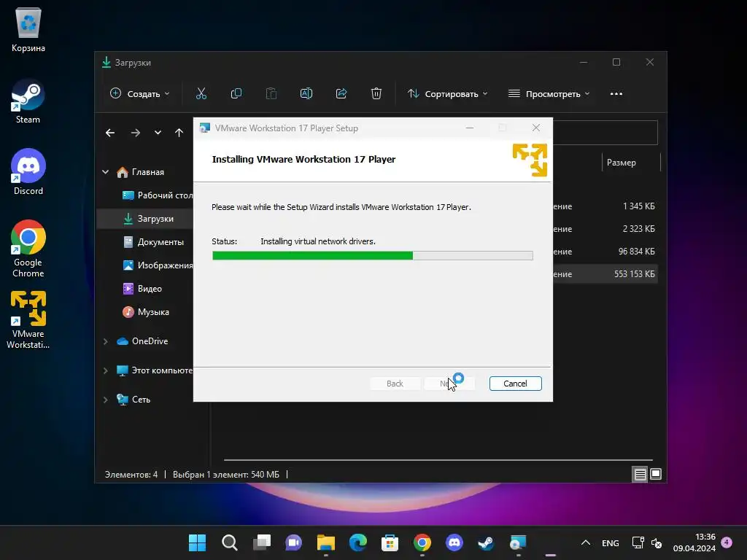Viewport: 747px width, 560px height.
Task: Open the Google Chrome desktop shortcut
Action: pos(28,249)
